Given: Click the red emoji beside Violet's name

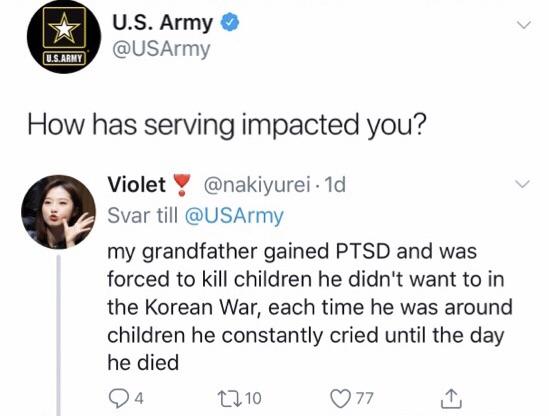Looking at the screenshot, I should (x=182, y=185).
